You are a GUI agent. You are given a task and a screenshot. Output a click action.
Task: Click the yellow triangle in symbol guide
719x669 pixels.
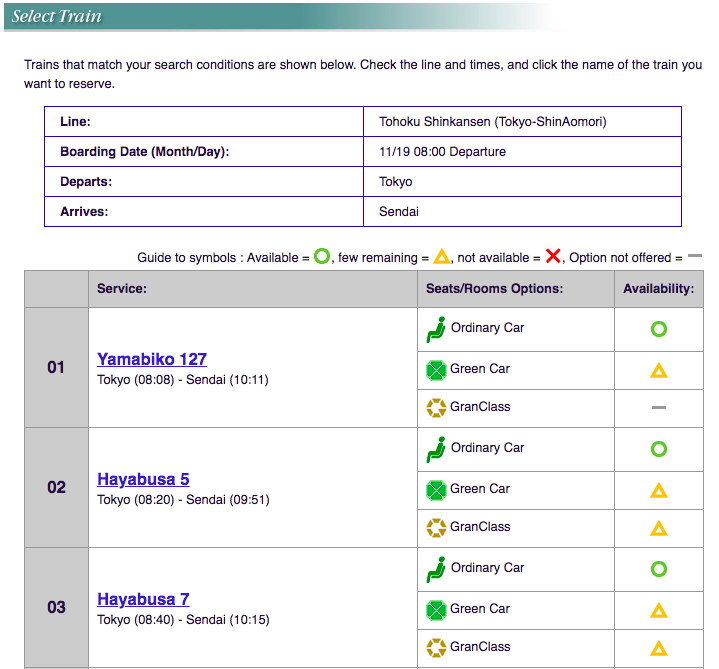(x=442, y=256)
